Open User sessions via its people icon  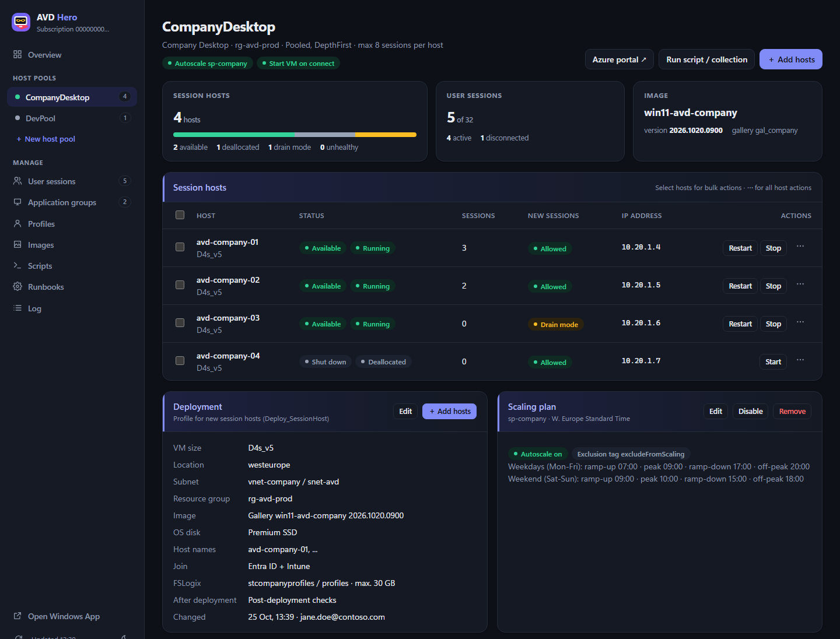pyautogui.click(x=17, y=181)
